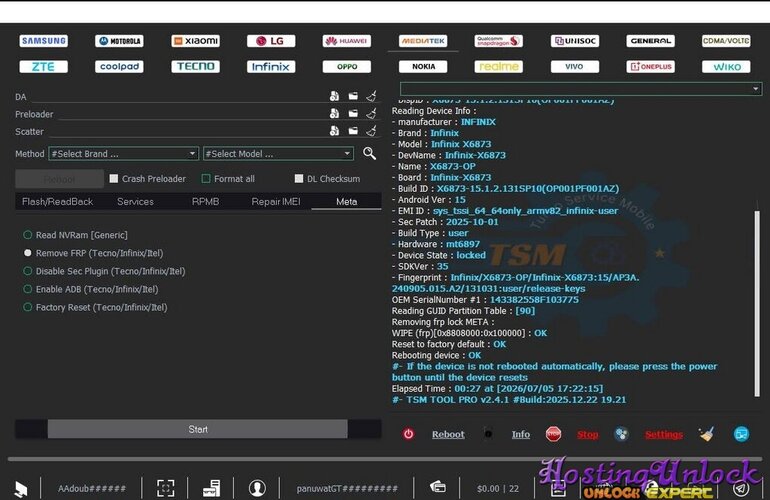Select the Nokia brand logo
The width and height of the screenshot is (770, 500).
pos(423,66)
